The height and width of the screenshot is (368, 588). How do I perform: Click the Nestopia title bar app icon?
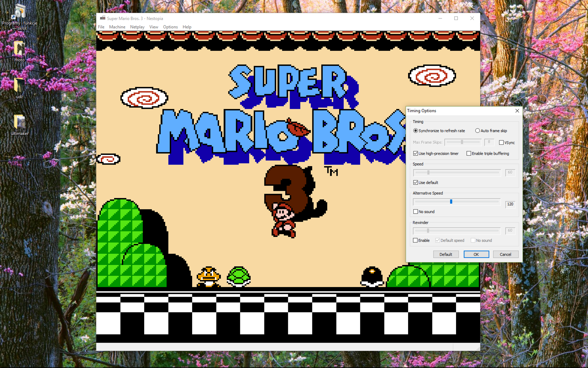point(103,18)
